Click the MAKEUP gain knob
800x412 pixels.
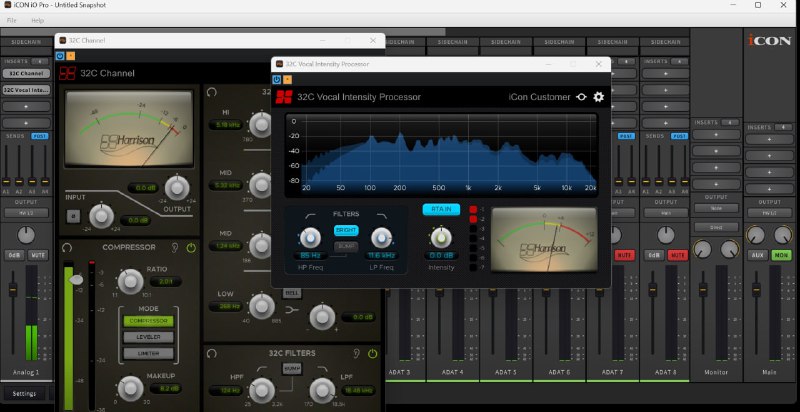(x=131, y=389)
